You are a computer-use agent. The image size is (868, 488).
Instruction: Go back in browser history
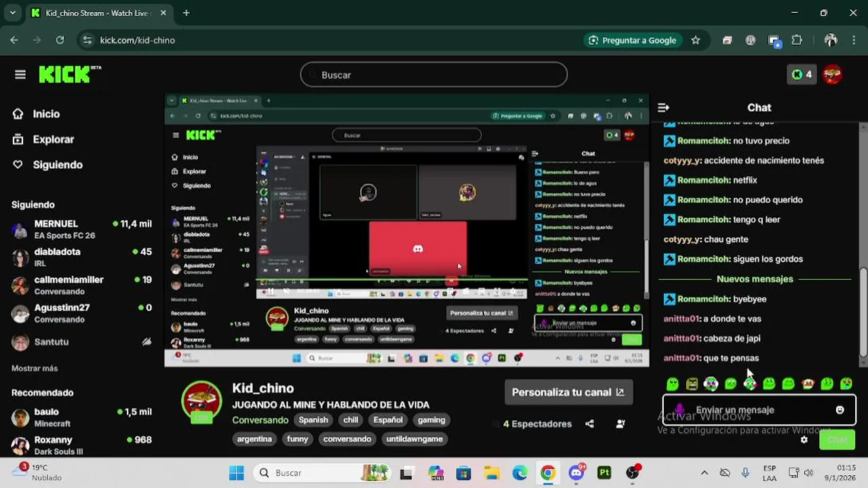tap(14, 40)
